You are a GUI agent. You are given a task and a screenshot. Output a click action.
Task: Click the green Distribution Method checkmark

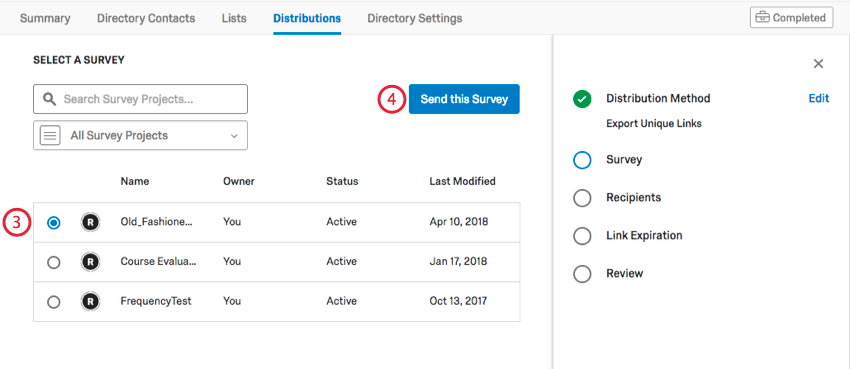[x=582, y=99]
